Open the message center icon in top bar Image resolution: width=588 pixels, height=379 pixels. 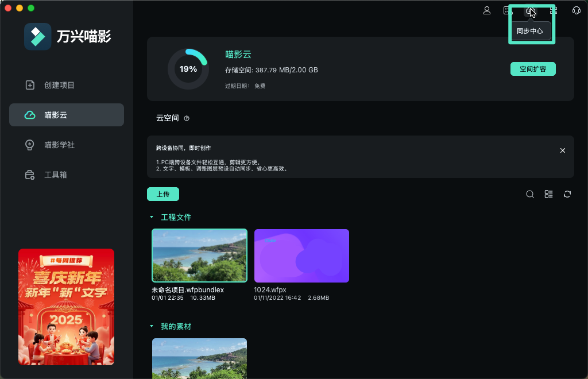click(x=508, y=10)
